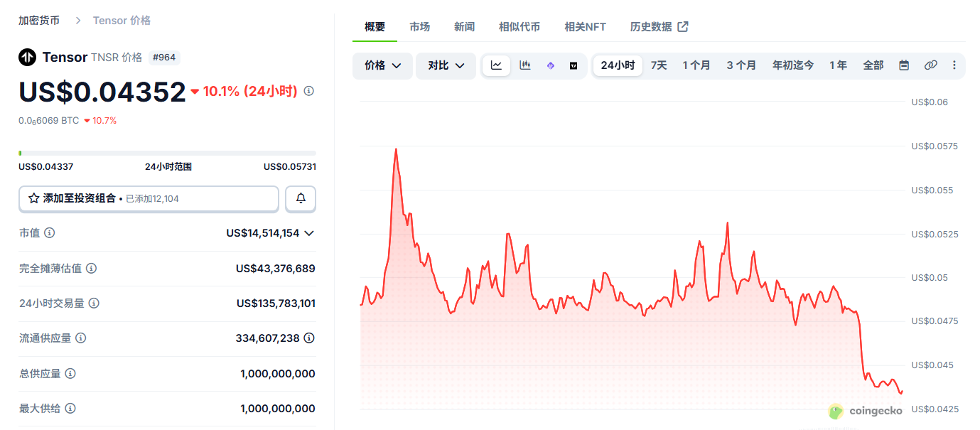Click the 添加至投资组合 button
Screen dimensions: 980x430
(x=149, y=199)
